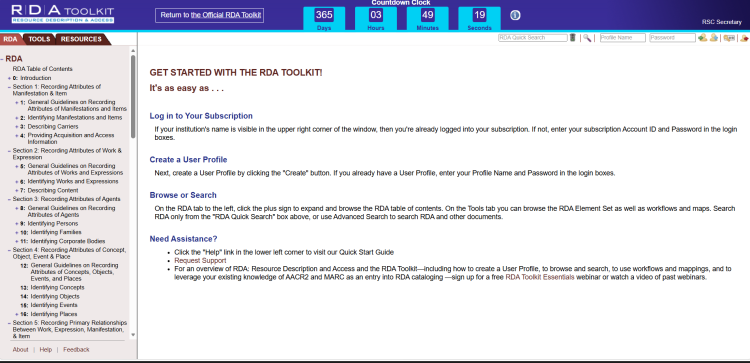This screenshot has width=750, height=363.
Task: Click the Create a User Profile heading
Action: click(188, 160)
